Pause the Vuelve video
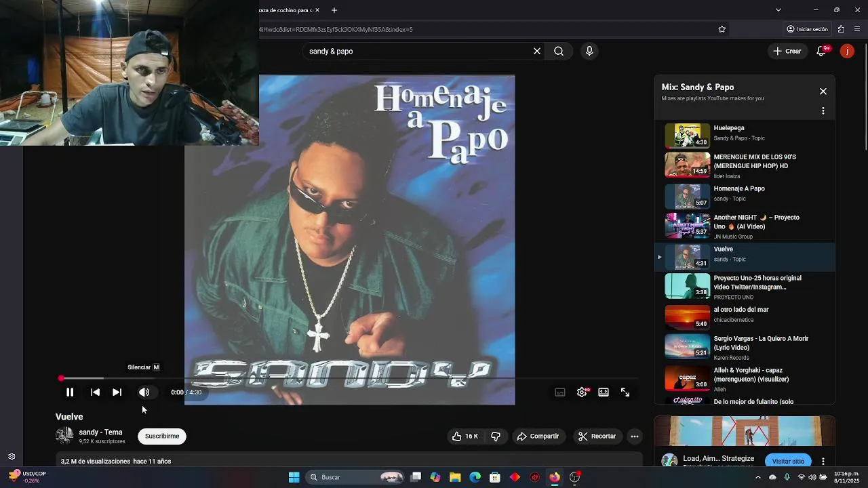 tap(70, 392)
